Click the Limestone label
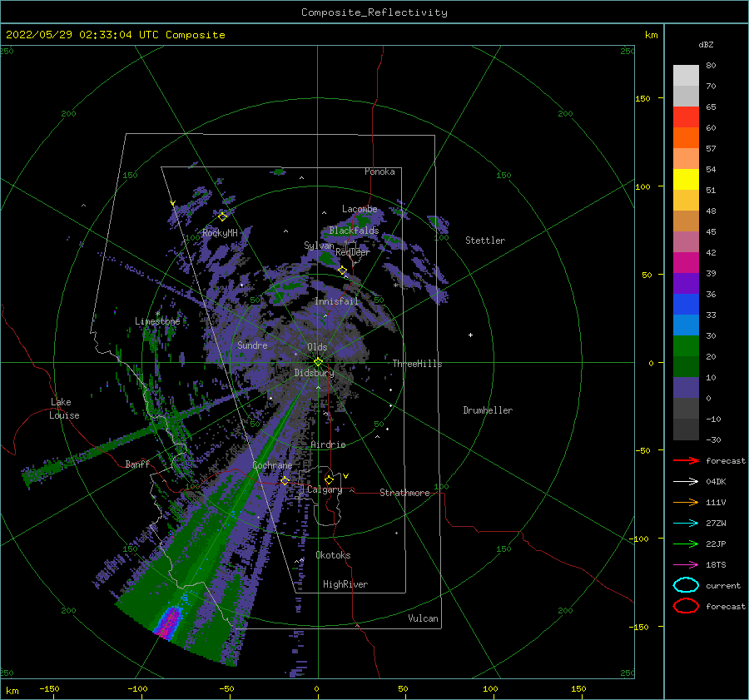The height and width of the screenshot is (700, 749). [x=157, y=321]
